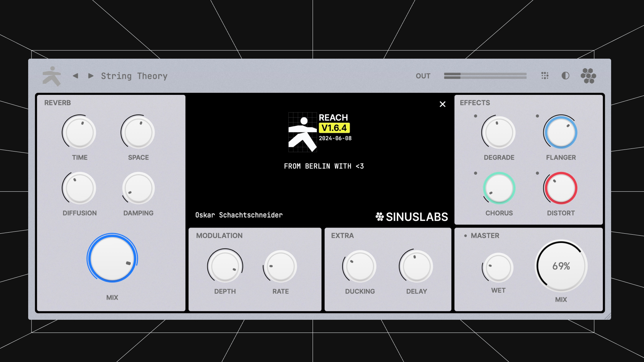644x362 pixels.
Task: Click the DEGRADE knob
Action: click(499, 132)
